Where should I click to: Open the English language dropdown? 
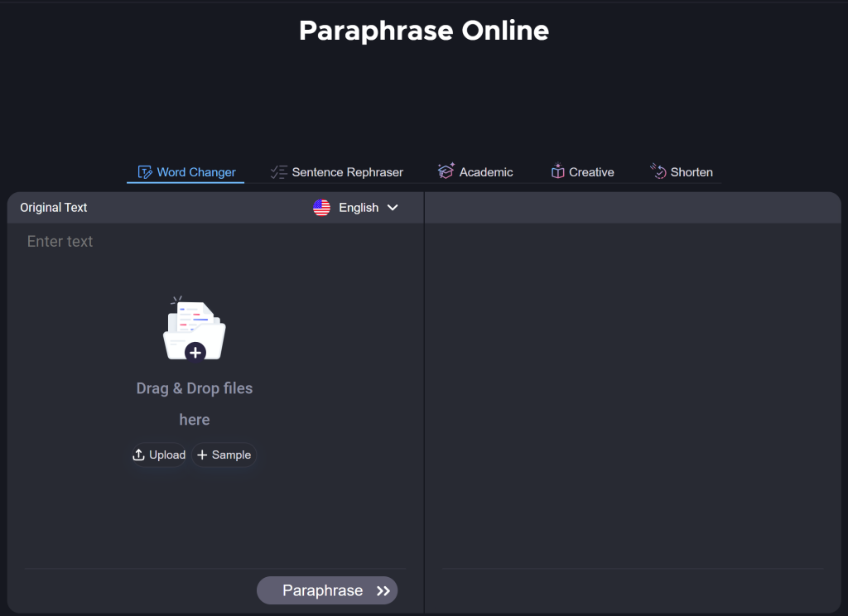[358, 207]
